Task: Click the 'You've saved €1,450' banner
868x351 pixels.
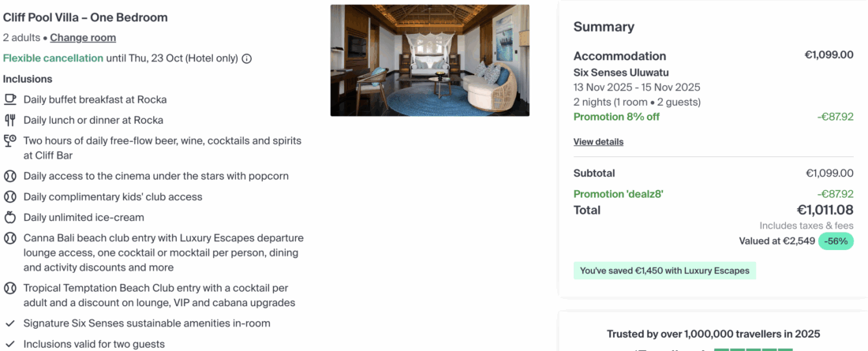Action: [x=664, y=271]
